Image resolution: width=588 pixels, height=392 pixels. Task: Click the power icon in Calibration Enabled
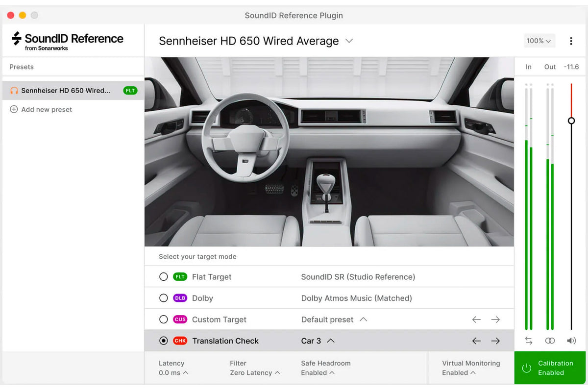point(527,368)
